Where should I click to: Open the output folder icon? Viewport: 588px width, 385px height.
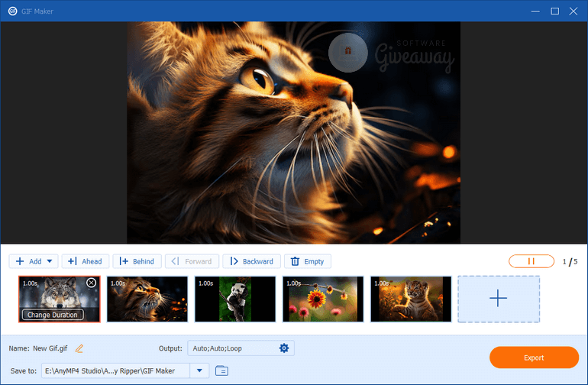coord(221,370)
